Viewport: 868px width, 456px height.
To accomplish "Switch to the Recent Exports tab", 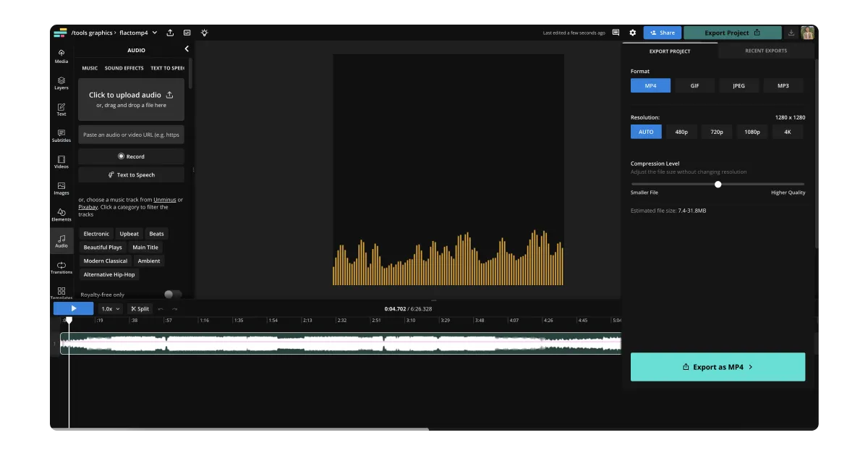I will coord(766,51).
